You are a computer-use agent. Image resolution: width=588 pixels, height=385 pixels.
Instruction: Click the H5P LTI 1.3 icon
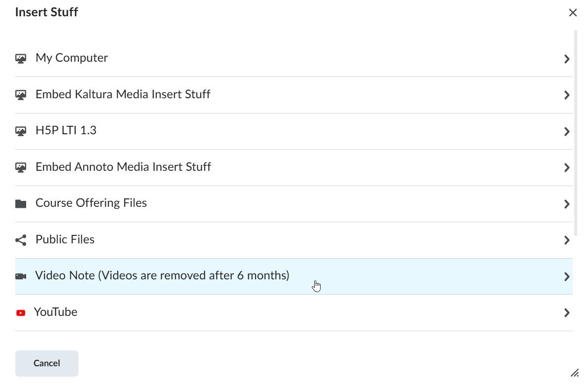coord(21,131)
